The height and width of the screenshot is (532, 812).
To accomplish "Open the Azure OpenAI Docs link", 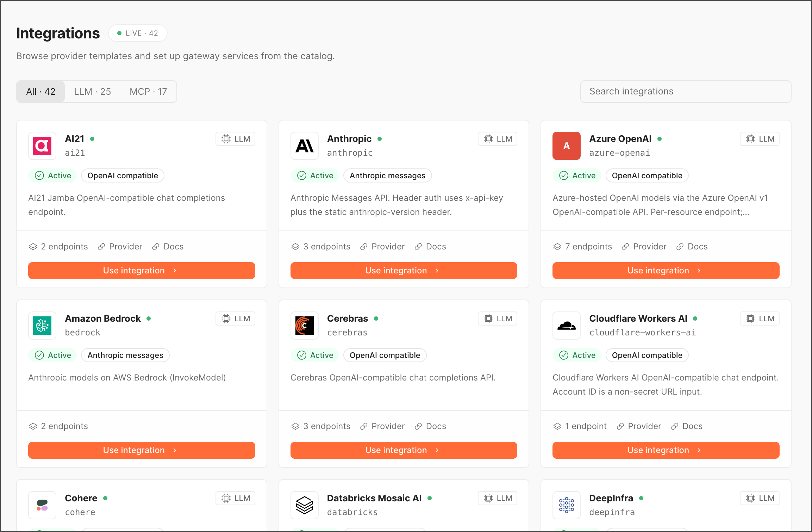I will pos(692,247).
